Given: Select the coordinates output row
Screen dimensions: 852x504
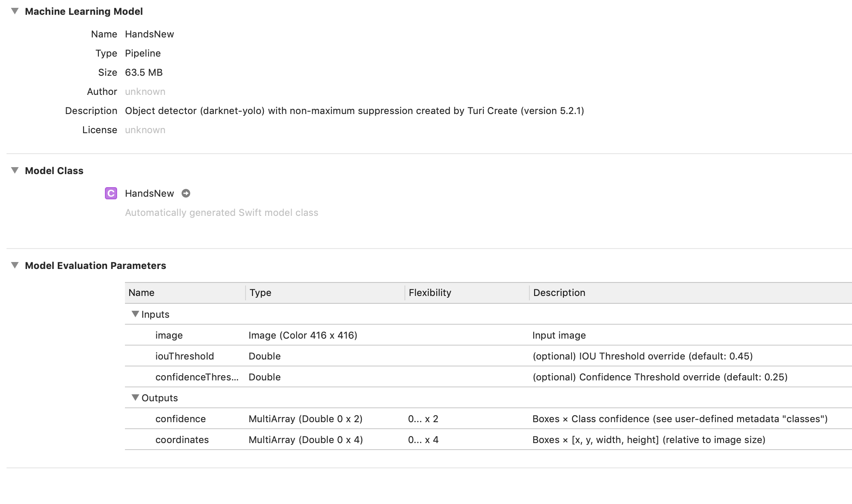Looking at the screenshot, I should 182,440.
